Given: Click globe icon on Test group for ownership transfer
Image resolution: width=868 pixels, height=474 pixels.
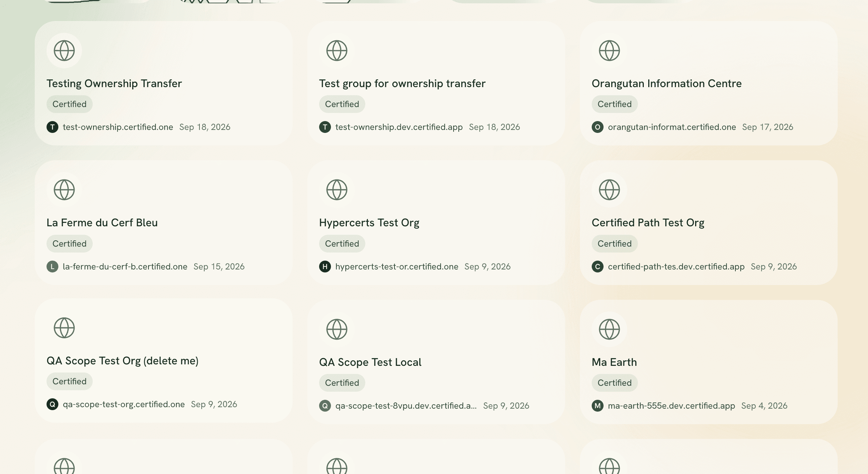Looking at the screenshot, I should (x=337, y=51).
